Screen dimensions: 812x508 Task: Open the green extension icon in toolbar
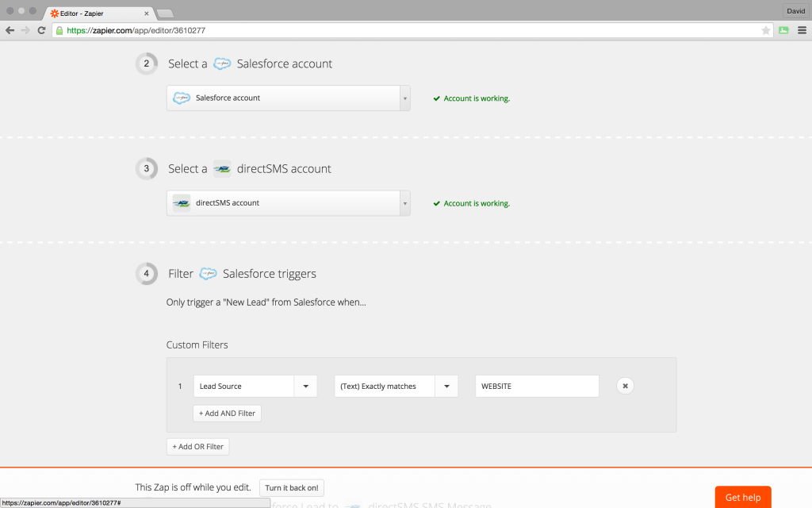pyautogui.click(x=783, y=31)
